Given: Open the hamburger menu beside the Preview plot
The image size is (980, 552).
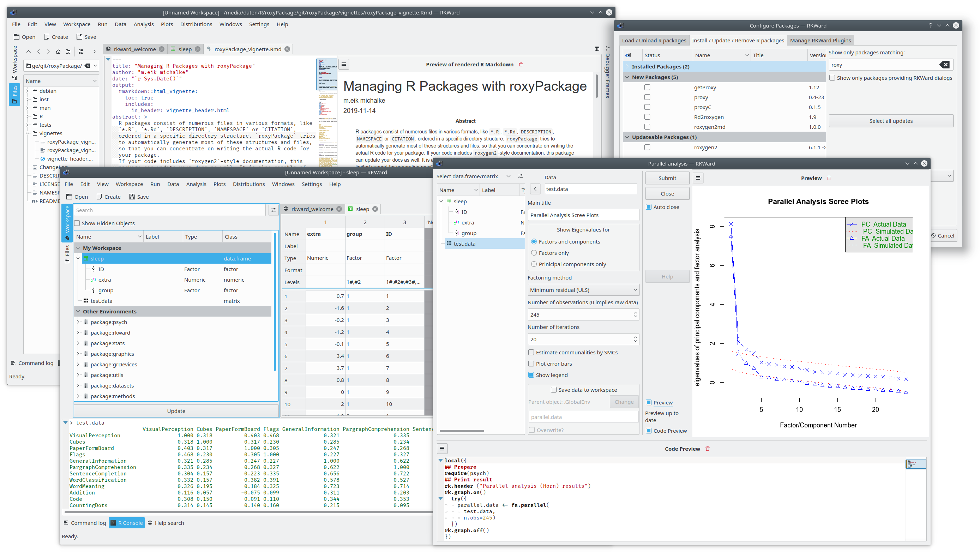Looking at the screenshot, I should 698,178.
